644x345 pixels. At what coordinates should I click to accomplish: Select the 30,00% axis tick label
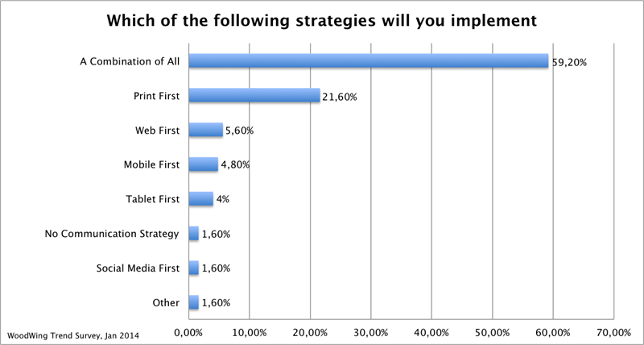point(370,331)
